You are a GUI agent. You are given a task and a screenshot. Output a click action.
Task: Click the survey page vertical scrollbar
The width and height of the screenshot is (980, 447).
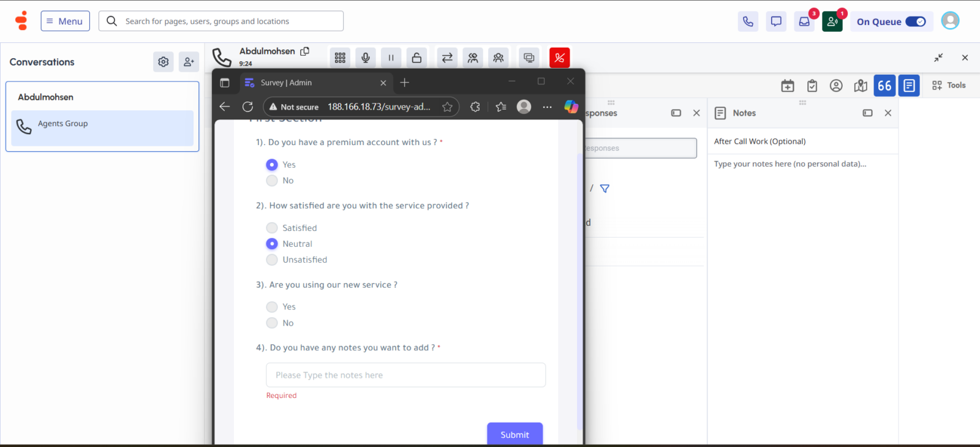point(579,291)
